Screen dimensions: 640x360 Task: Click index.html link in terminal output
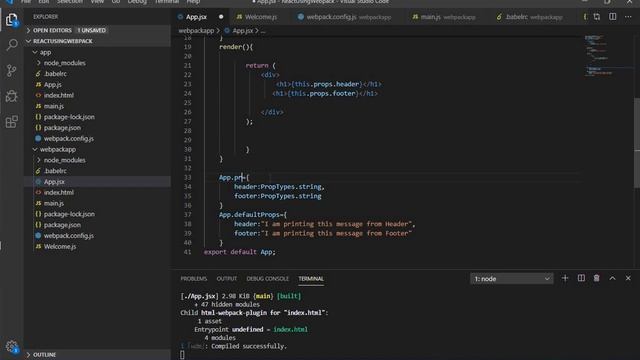tap(290, 329)
